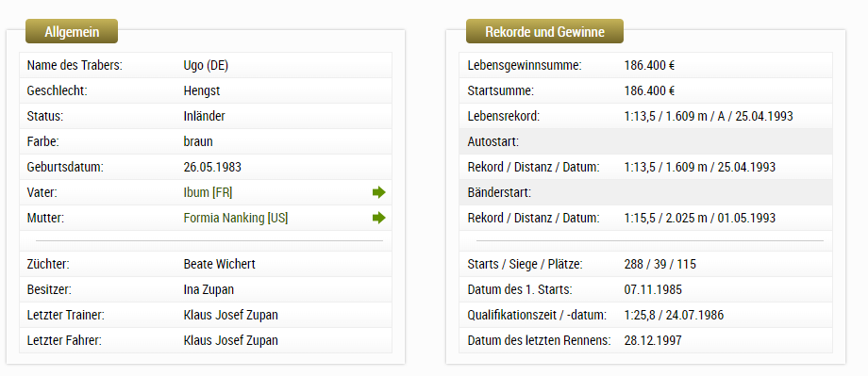Click the Letzter Fahrer value Klaus Josef Zupan

[x=231, y=340]
